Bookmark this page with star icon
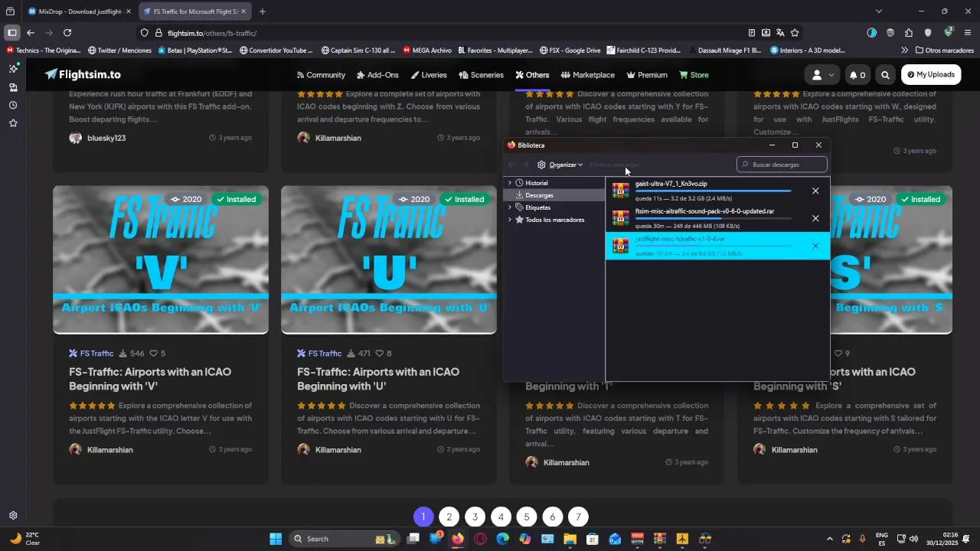 [795, 33]
